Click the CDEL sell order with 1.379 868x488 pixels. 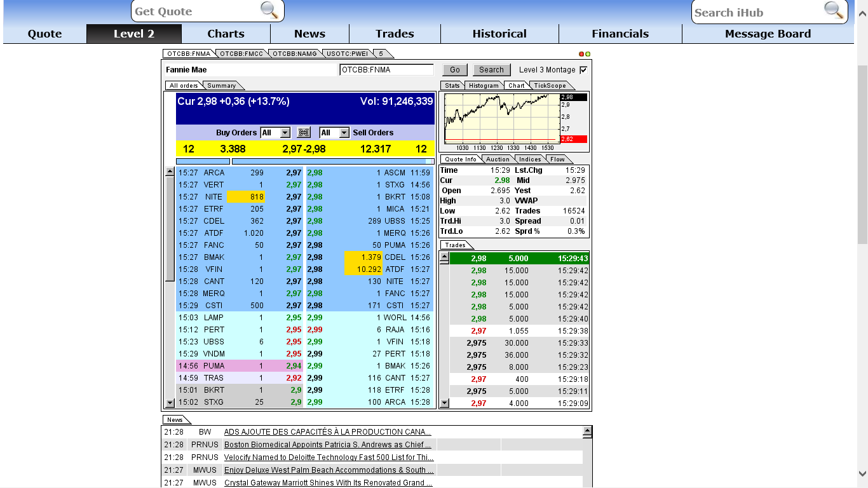[370, 257]
